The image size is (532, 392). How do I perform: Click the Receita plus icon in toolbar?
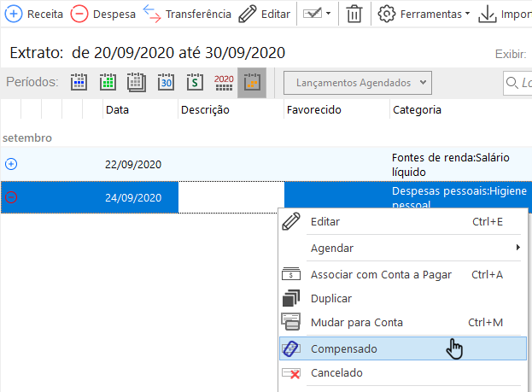click(x=15, y=14)
